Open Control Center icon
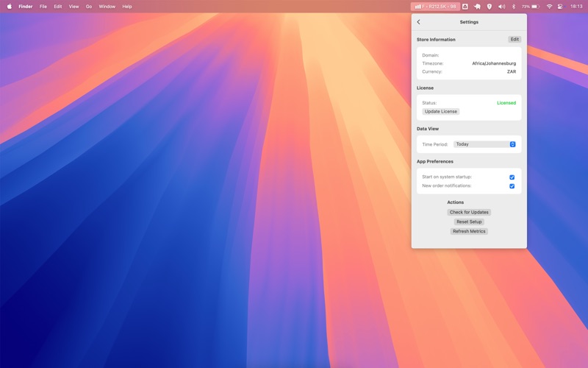 point(560,7)
